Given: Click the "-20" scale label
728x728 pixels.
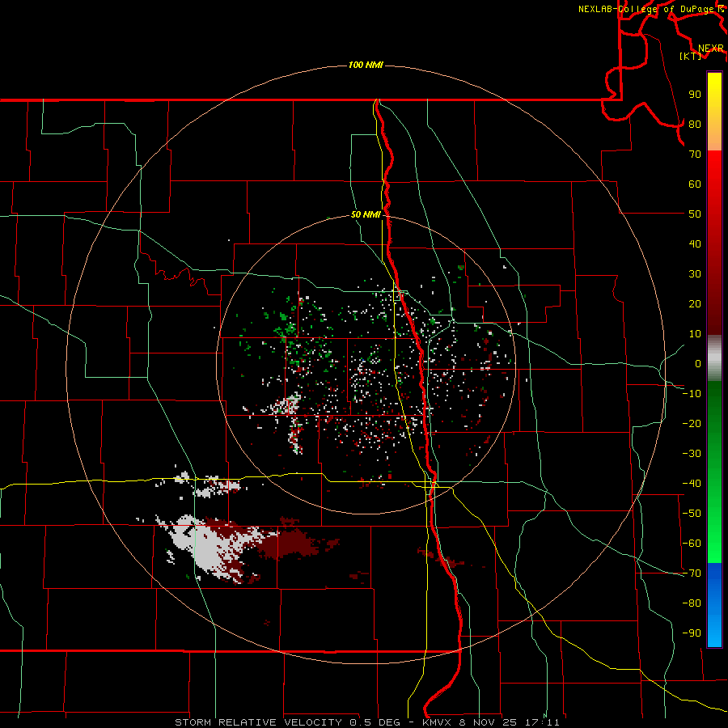Looking at the screenshot, I should pos(692,423).
